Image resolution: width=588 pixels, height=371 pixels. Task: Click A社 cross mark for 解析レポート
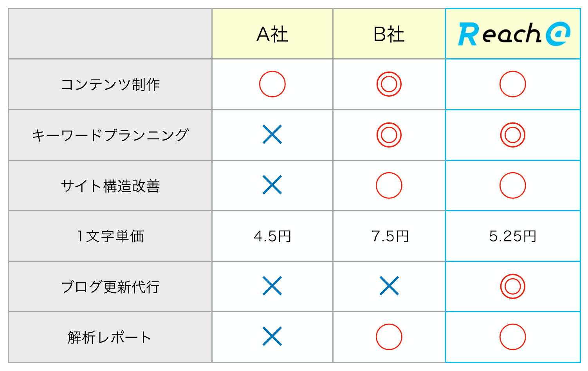click(272, 337)
